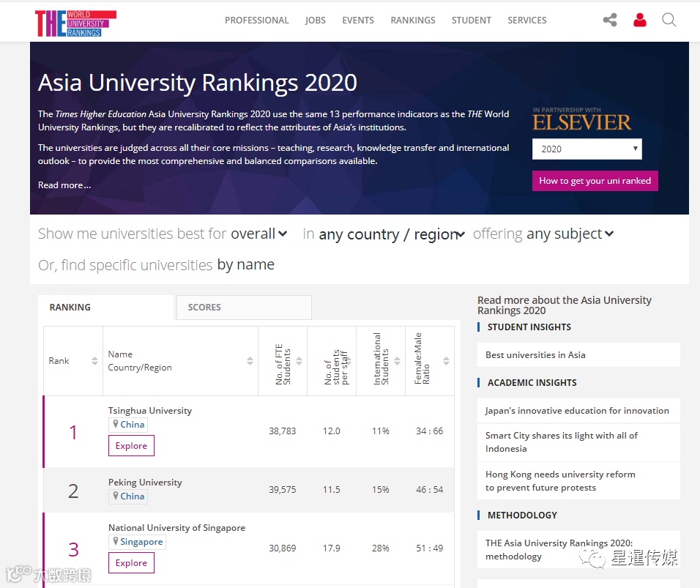700x588 pixels.
Task: Click China tag under Tsinghua University
Action: (128, 424)
